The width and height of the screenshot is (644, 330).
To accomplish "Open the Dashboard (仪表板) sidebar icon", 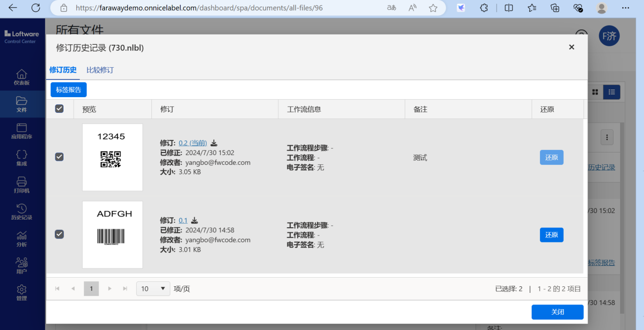I will point(21,77).
